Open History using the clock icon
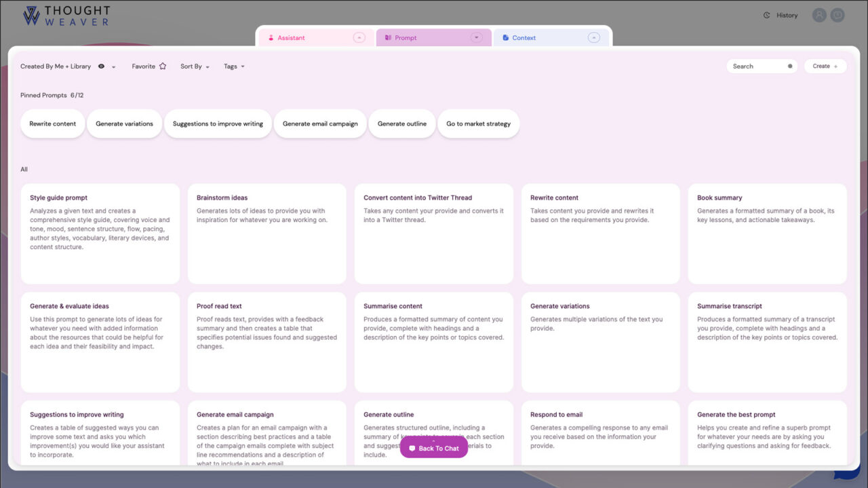This screenshot has width=868, height=488. (766, 14)
